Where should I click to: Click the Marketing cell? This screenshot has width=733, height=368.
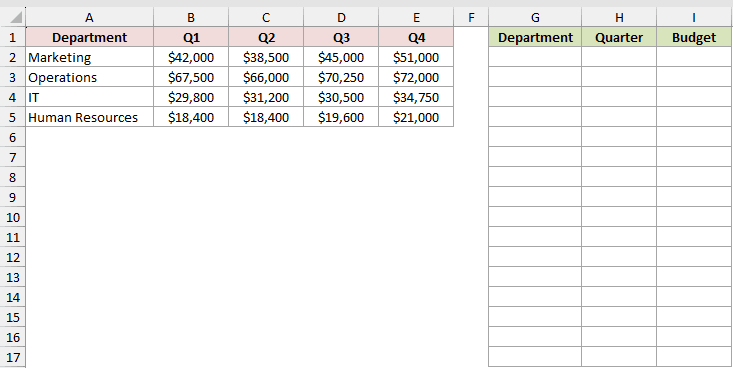[89, 57]
